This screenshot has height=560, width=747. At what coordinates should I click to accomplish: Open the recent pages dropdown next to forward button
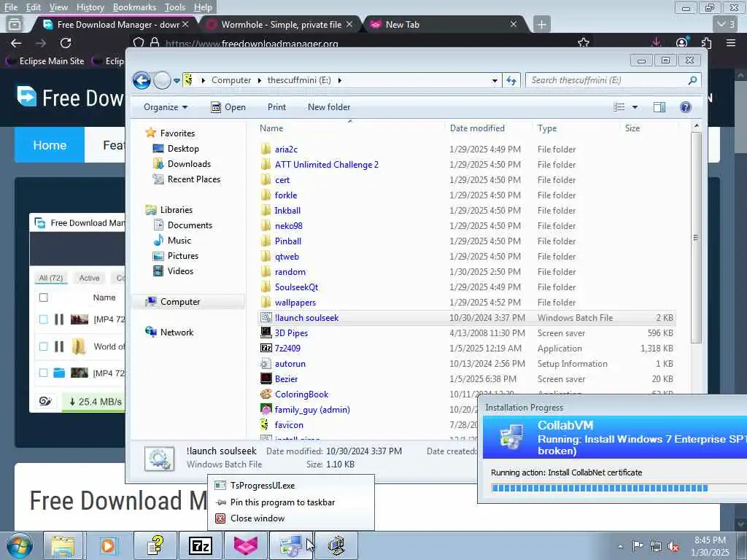(x=177, y=80)
